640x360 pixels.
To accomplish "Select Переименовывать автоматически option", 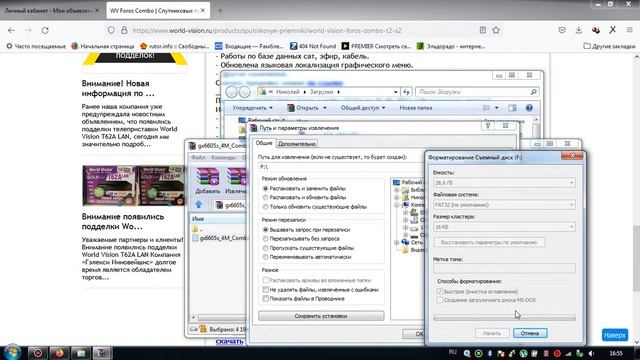I will pyautogui.click(x=265, y=257).
